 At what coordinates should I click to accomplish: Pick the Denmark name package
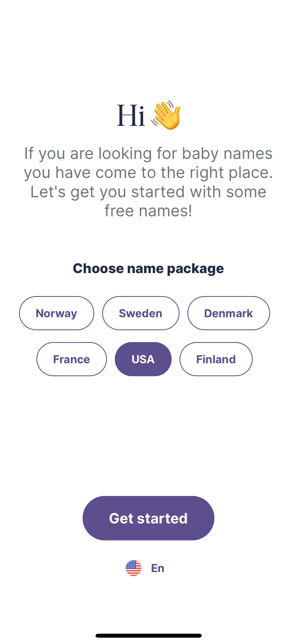pyautogui.click(x=229, y=313)
